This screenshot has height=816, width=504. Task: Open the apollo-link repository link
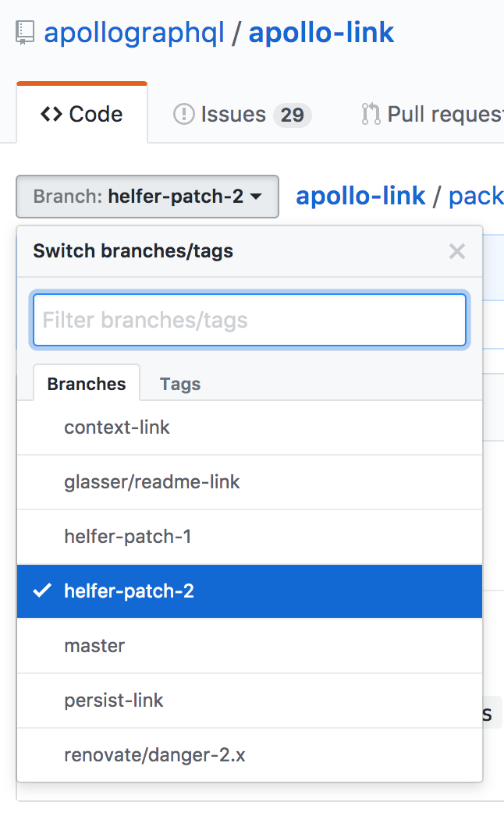pos(321,32)
